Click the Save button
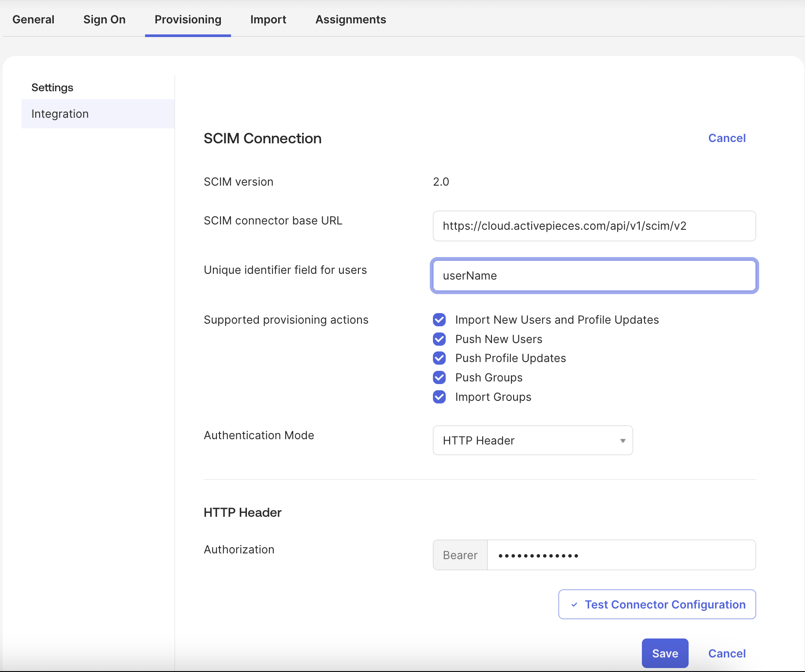 click(x=665, y=653)
